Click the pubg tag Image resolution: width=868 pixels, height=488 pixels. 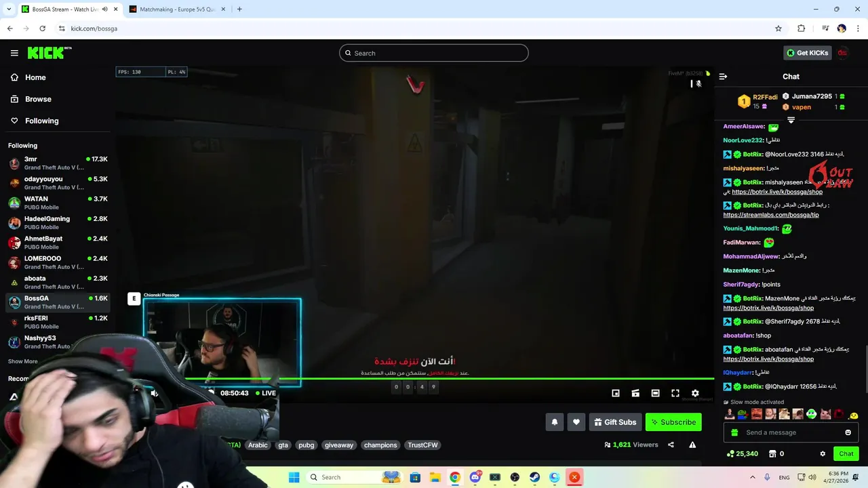pyautogui.click(x=307, y=445)
